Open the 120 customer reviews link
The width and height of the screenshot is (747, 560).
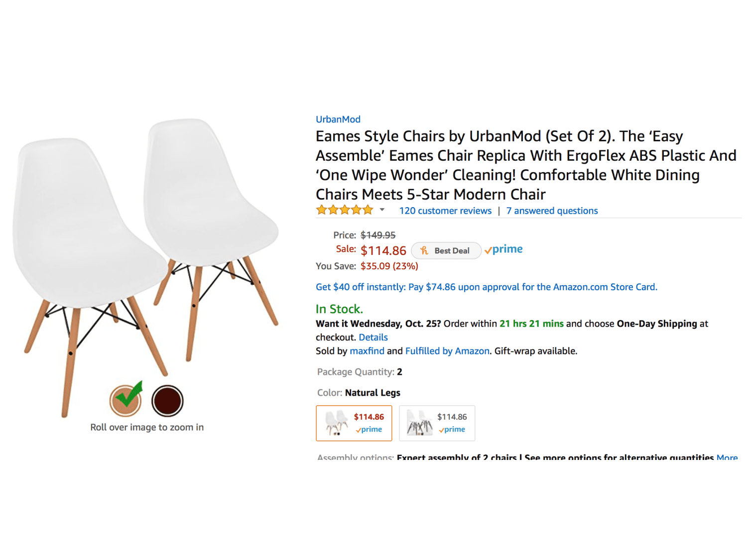pos(445,211)
